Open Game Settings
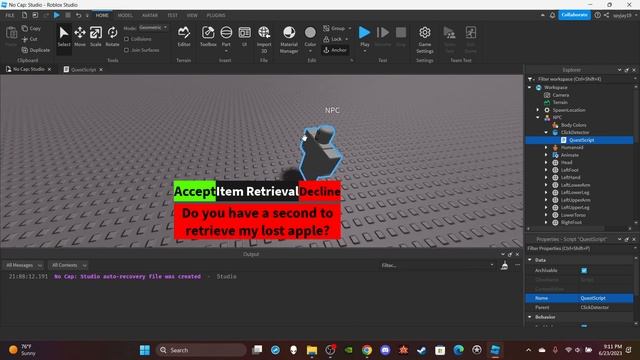Image resolution: width=640 pixels, height=360 pixels. (425, 39)
